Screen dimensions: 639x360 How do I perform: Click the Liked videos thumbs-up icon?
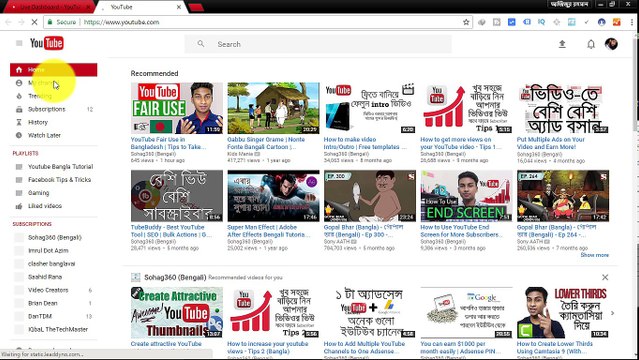coord(19,206)
